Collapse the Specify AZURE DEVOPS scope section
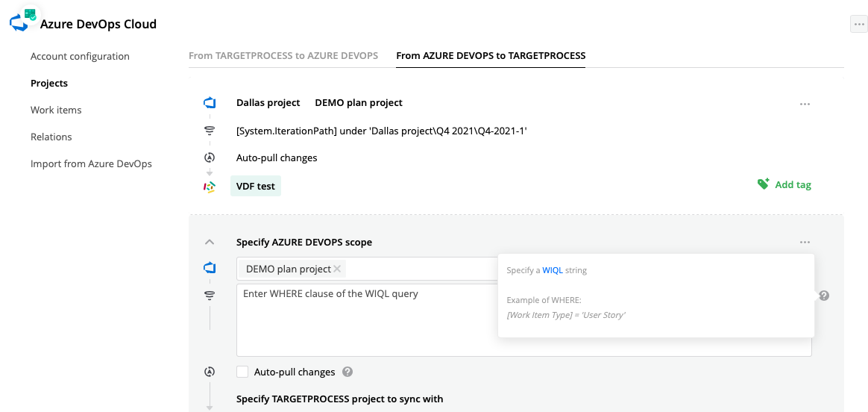Viewport: 868px width, 412px height. click(210, 242)
